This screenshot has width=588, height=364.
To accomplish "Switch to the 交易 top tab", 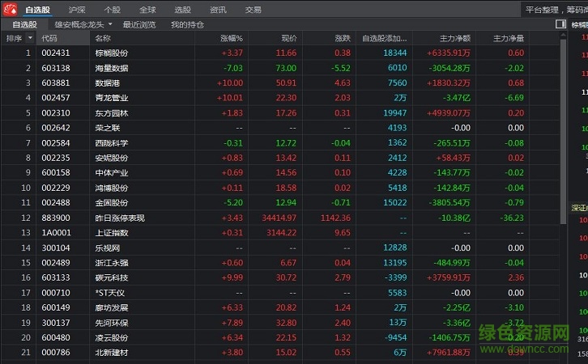I will point(253,10).
